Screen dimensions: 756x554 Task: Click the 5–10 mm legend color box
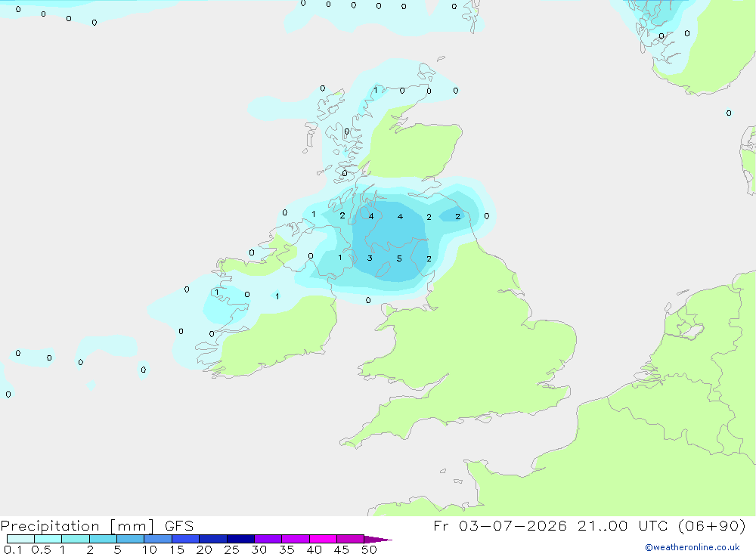point(131,539)
